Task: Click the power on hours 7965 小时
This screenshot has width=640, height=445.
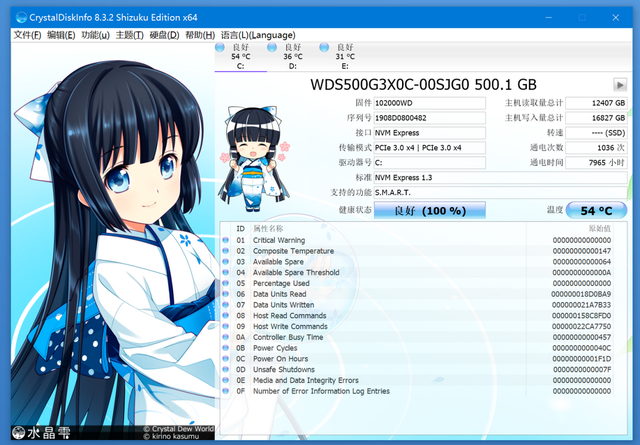Action: coord(596,162)
